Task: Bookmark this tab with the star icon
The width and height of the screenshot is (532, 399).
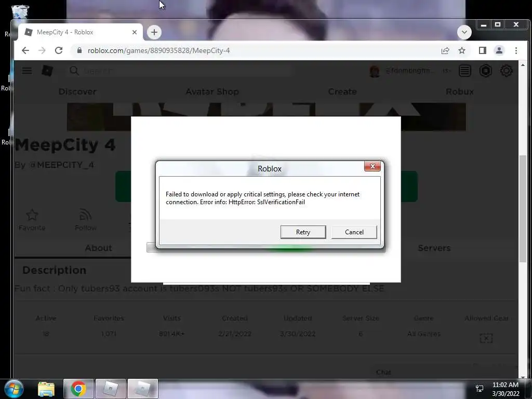Action: click(x=462, y=50)
